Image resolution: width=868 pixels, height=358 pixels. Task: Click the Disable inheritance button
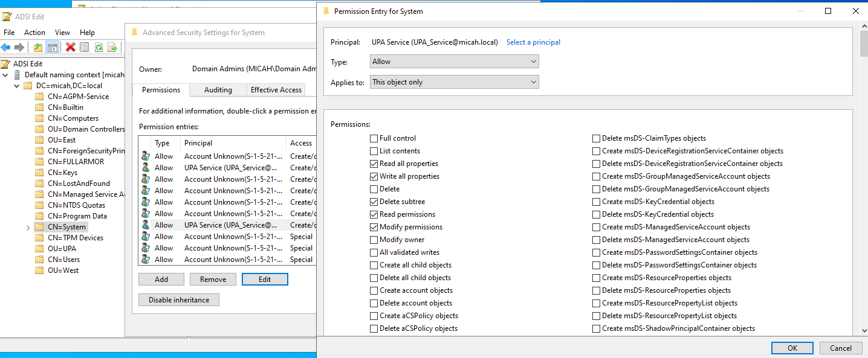tap(179, 300)
